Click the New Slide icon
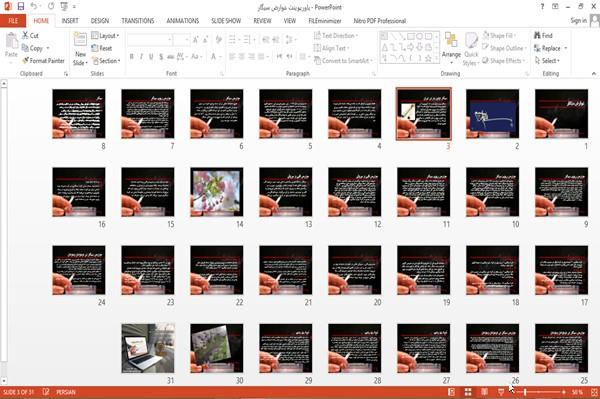Screen dimensions: 600x399 point(80,40)
